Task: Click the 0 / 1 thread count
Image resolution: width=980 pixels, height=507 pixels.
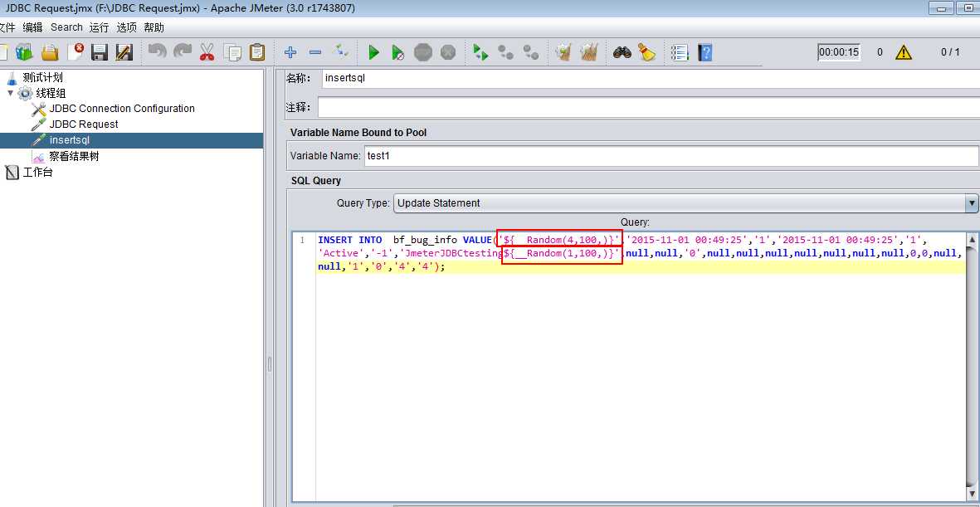Action: (x=950, y=52)
